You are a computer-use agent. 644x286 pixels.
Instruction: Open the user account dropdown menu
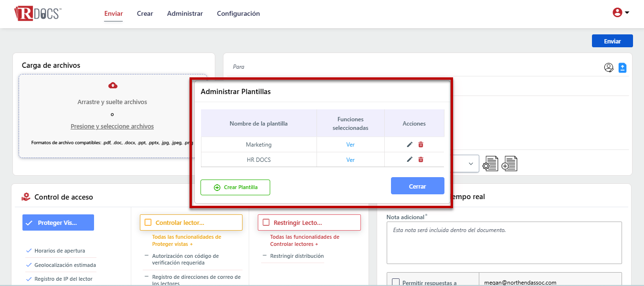click(621, 13)
